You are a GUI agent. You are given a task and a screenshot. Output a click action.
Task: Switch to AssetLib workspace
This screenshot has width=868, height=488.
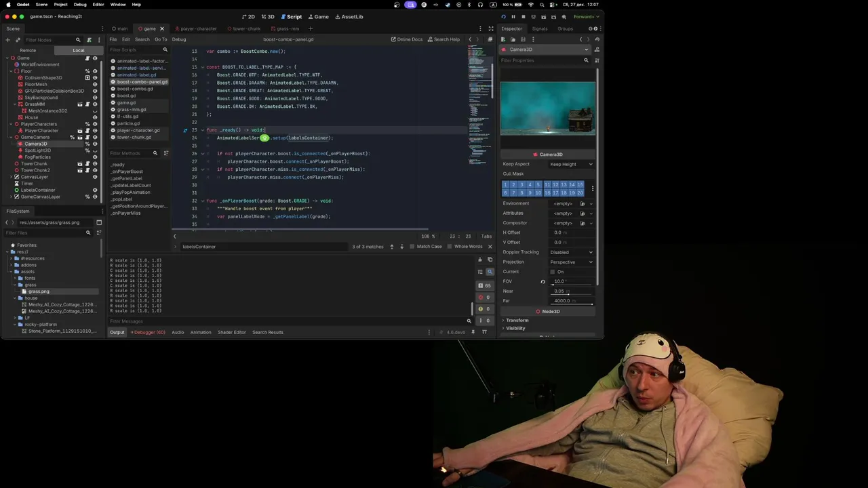[x=349, y=16]
